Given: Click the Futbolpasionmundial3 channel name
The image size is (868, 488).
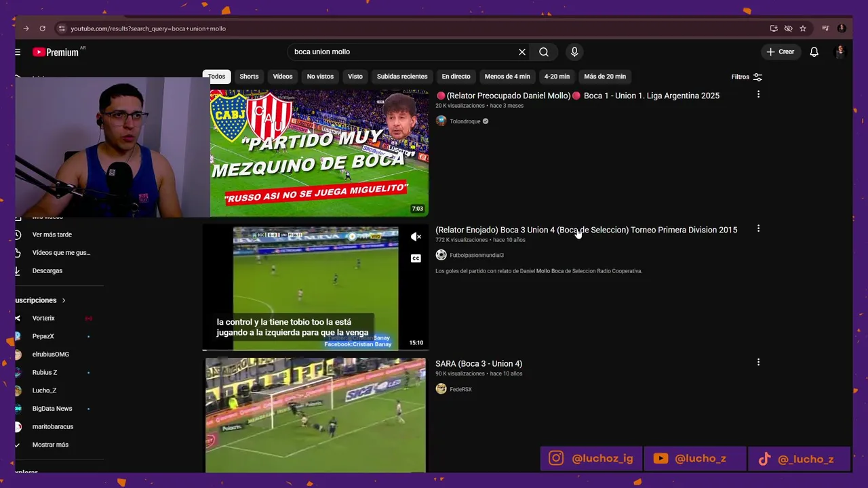Looking at the screenshot, I should [477, 256].
